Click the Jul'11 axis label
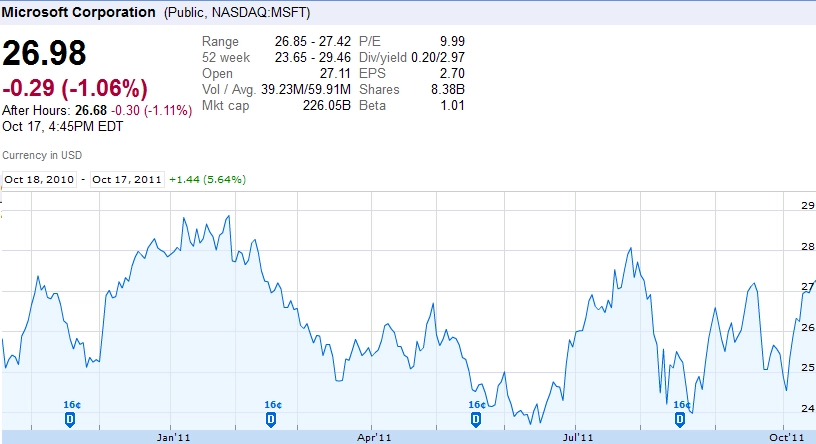The width and height of the screenshot is (816, 444). coord(578,437)
